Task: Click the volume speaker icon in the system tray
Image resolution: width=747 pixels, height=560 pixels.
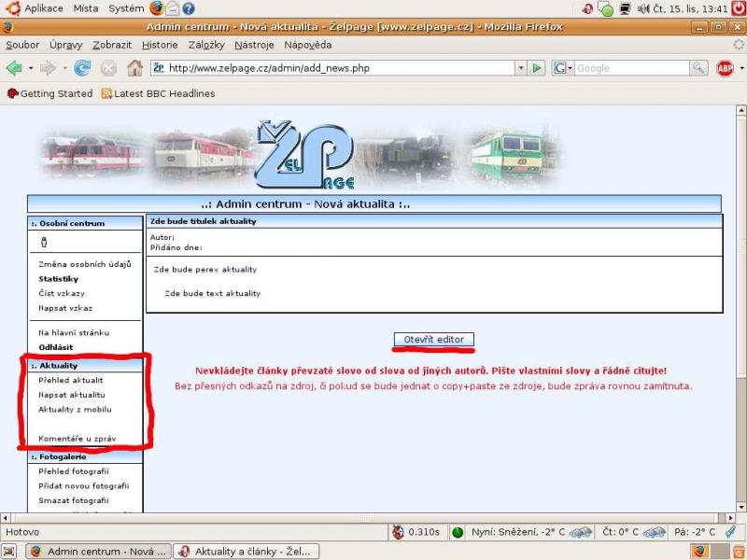Action: coord(642,8)
